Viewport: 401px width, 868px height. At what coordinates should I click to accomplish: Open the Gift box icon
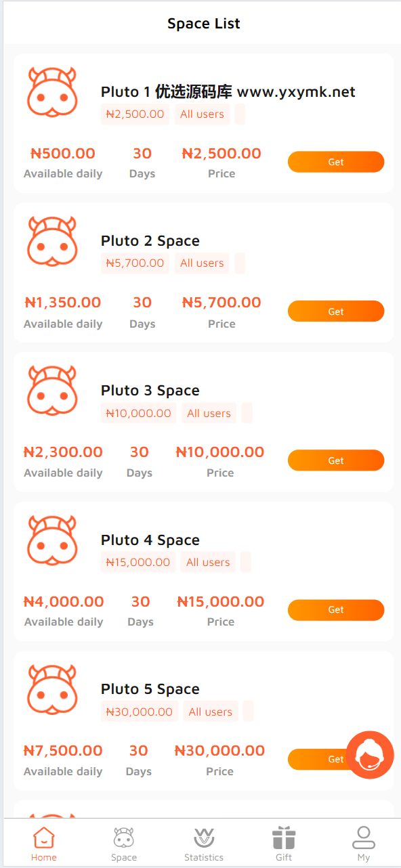tap(284, 838)
